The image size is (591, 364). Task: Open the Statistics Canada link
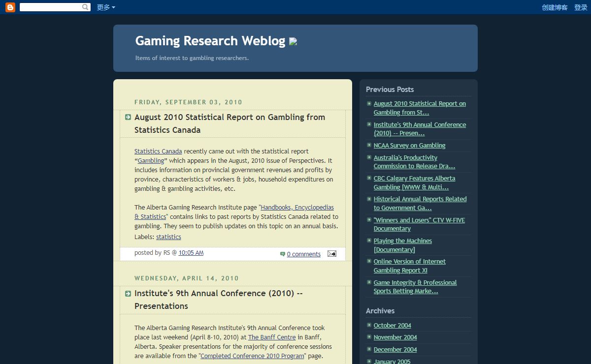coord(158,152)
